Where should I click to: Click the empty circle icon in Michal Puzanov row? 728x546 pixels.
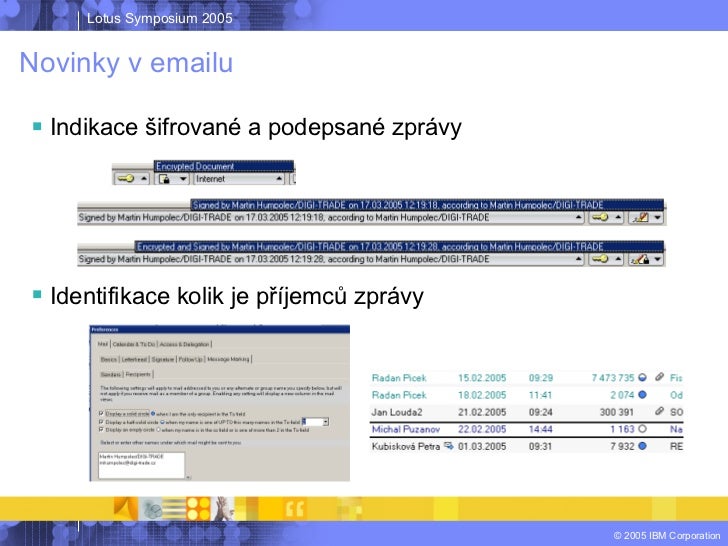point(643,429)
